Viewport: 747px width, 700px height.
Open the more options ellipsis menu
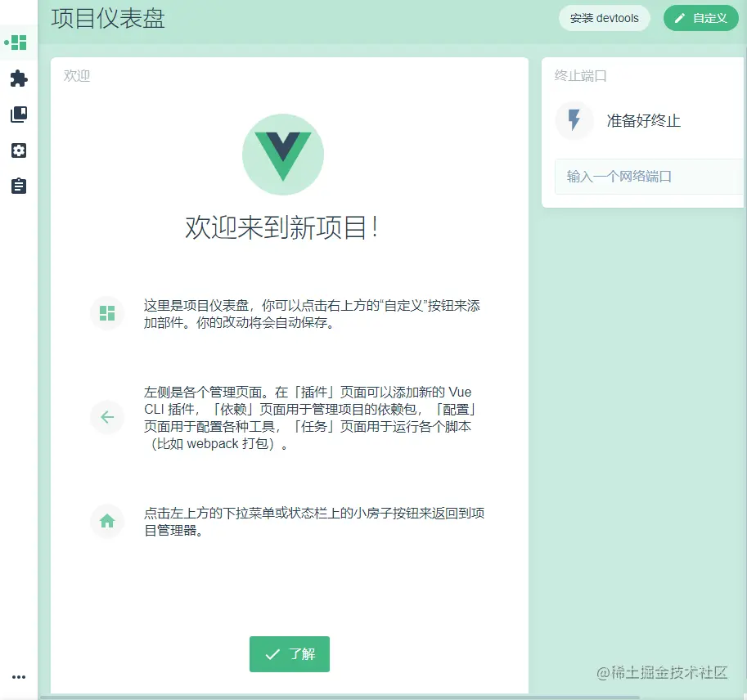pyautogui.click(x=19, y=676)
